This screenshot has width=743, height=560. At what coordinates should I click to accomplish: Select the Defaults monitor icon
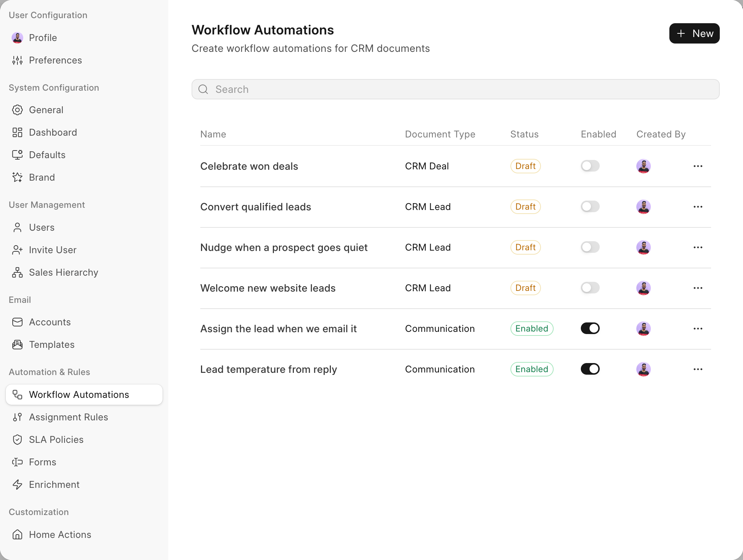point(17,155)
